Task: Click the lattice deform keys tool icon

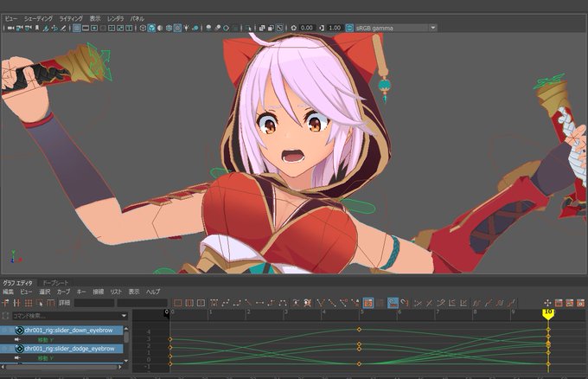Action: point(29,303)
